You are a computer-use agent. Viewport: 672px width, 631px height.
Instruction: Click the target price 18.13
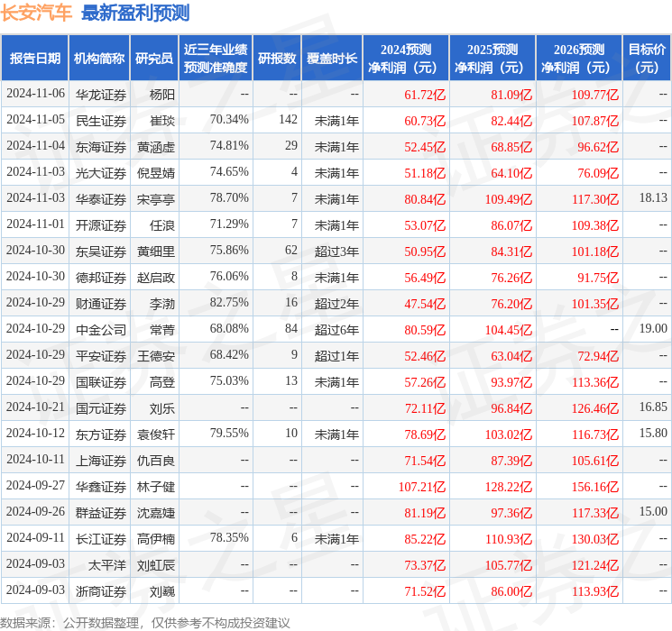click(x=653, y=198)
